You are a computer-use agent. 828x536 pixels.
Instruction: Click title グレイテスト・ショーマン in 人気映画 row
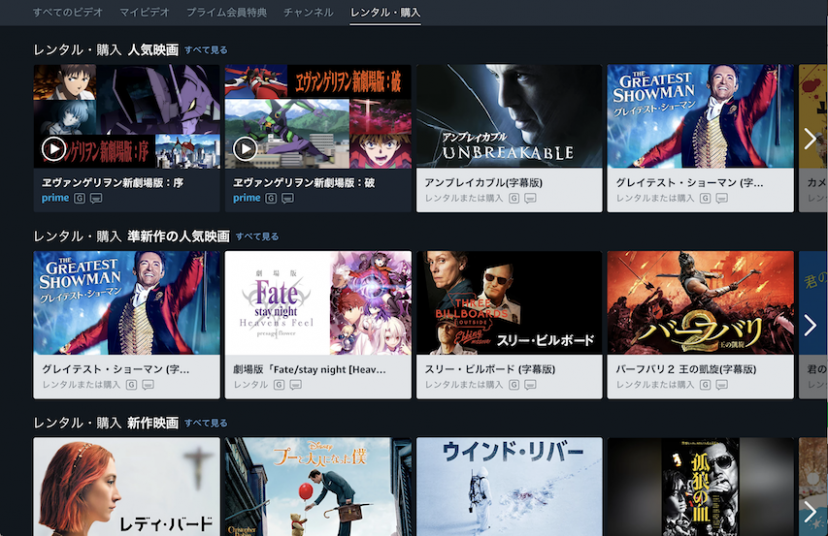pyautogui.click(x=689, y=183)
